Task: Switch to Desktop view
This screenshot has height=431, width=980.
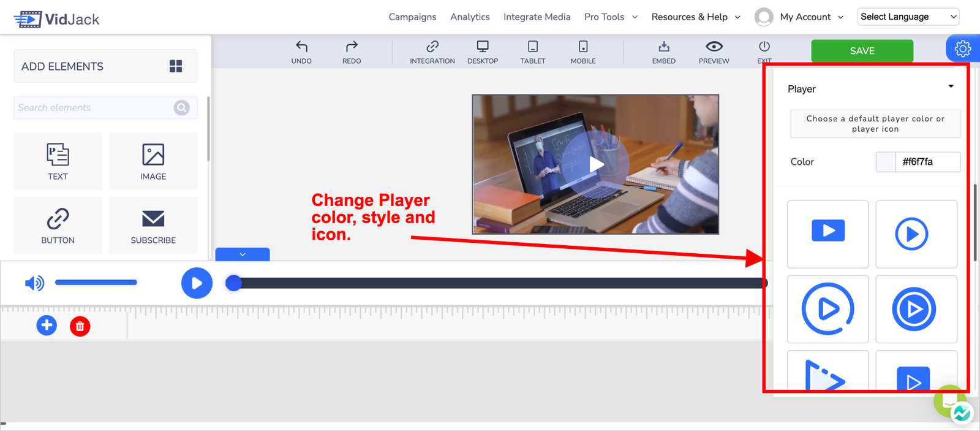Action: (x=483, y=52)
